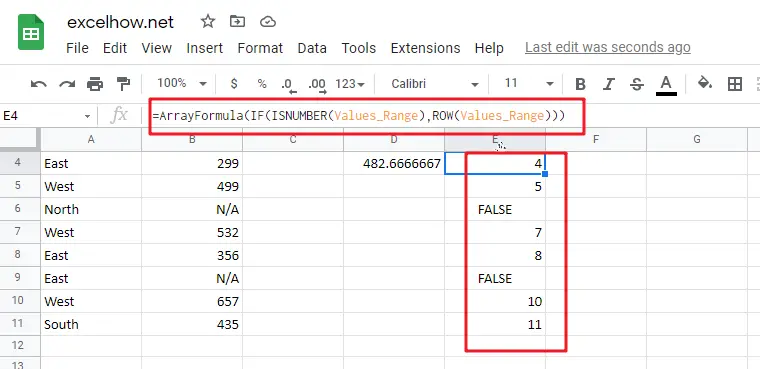Print the spreadsheet
The image size is (760, 369).
95,84
